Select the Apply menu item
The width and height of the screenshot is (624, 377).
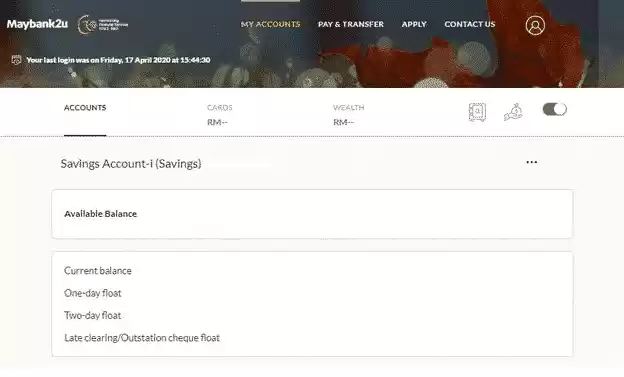414,24
